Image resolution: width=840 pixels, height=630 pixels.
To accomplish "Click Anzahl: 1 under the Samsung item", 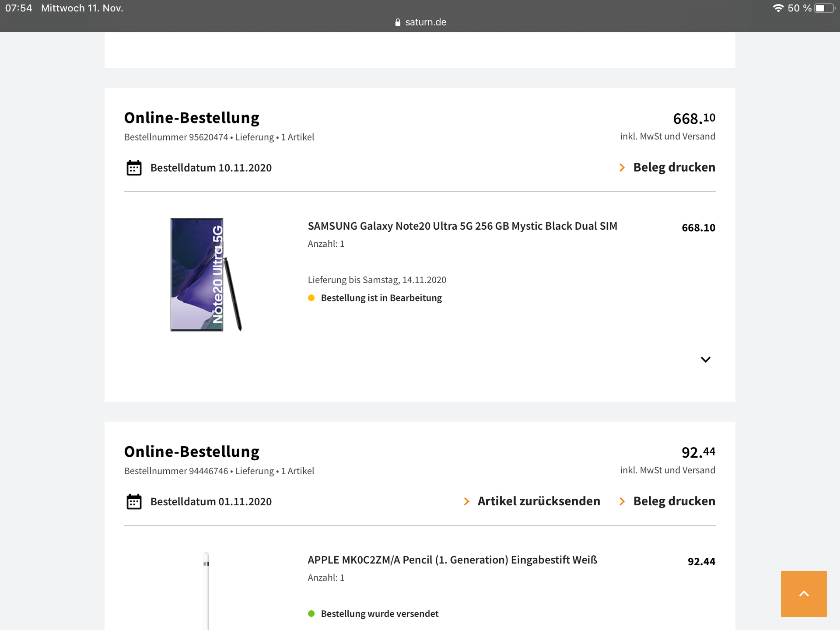I will tap(326, 244).
